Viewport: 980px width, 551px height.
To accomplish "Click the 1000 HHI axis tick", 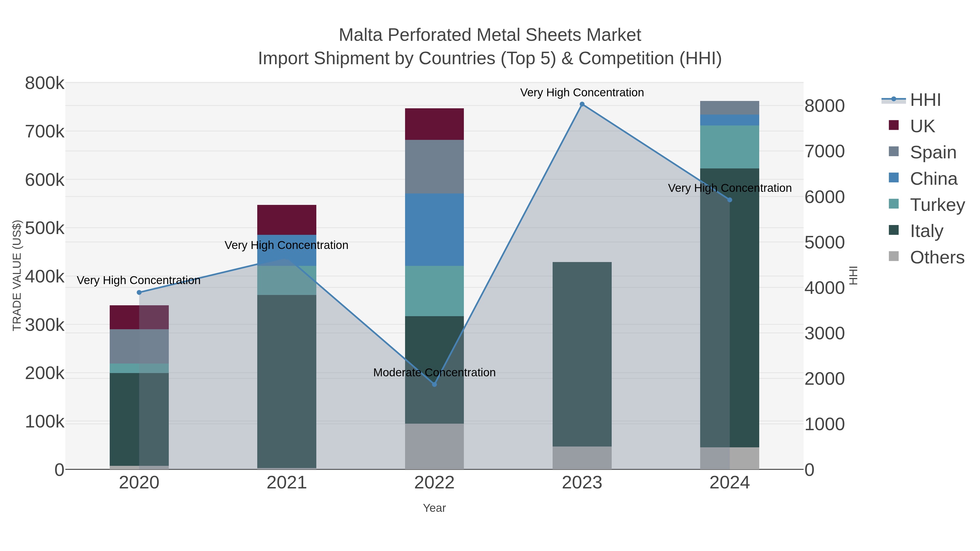I will click(825, 424).
